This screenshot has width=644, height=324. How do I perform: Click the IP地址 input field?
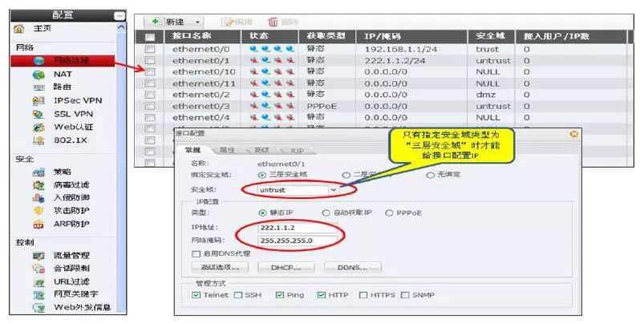click(x=298, y=228)
